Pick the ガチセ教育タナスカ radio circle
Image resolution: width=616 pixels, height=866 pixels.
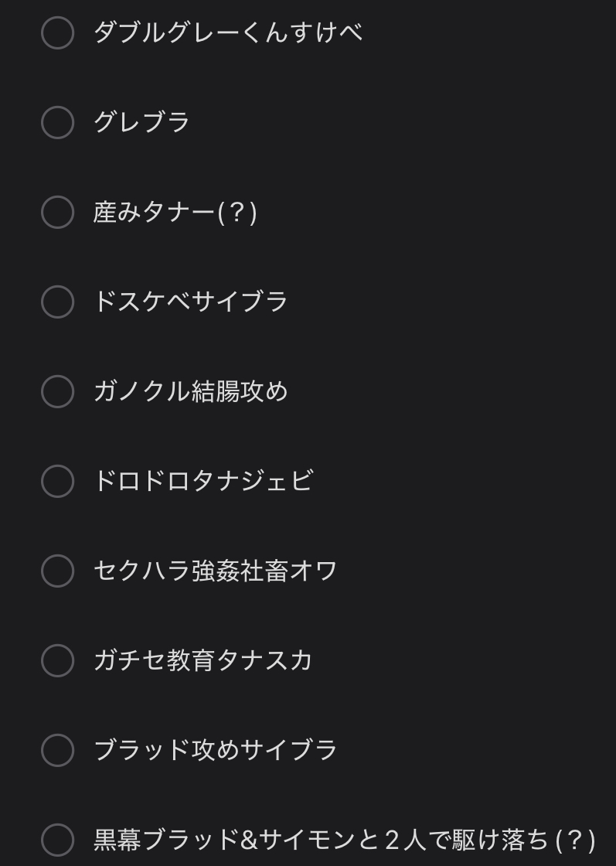tap(57, 660)
